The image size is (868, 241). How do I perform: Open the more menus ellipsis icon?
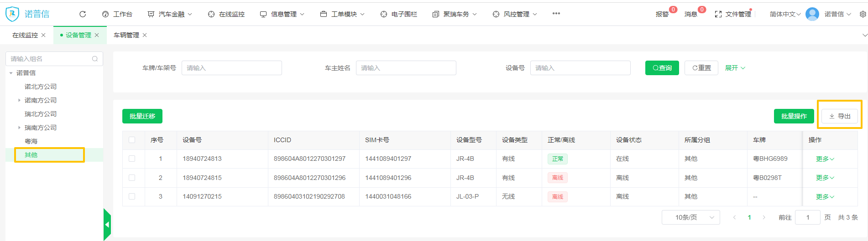pyautogui.click(x=556, y=14)
